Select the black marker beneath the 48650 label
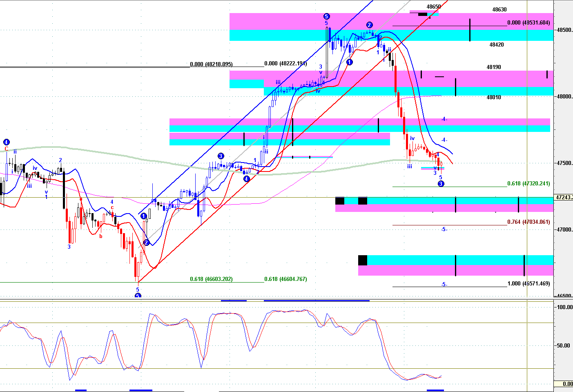The height and width of the screenshot is (392, 573). 423,14
